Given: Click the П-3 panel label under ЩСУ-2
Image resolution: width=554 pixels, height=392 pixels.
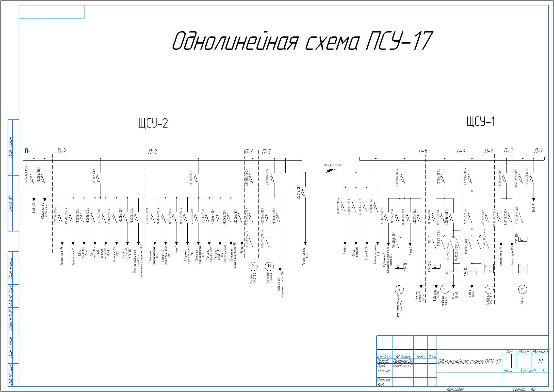Looking at the screenshot, I should click(152, 152).
